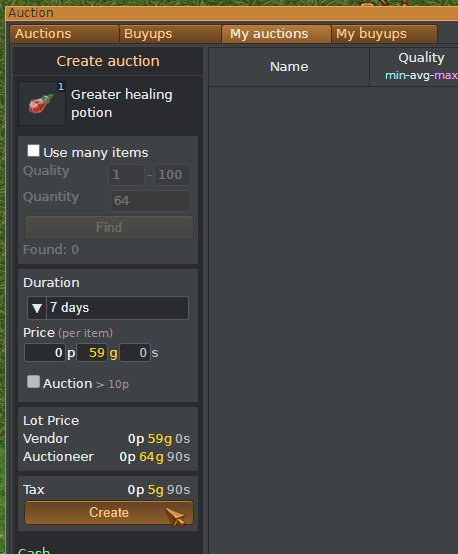Screen dimensions: 458x554
Task: Focus the gold price input showing 59
Action: tap(92, 353)
